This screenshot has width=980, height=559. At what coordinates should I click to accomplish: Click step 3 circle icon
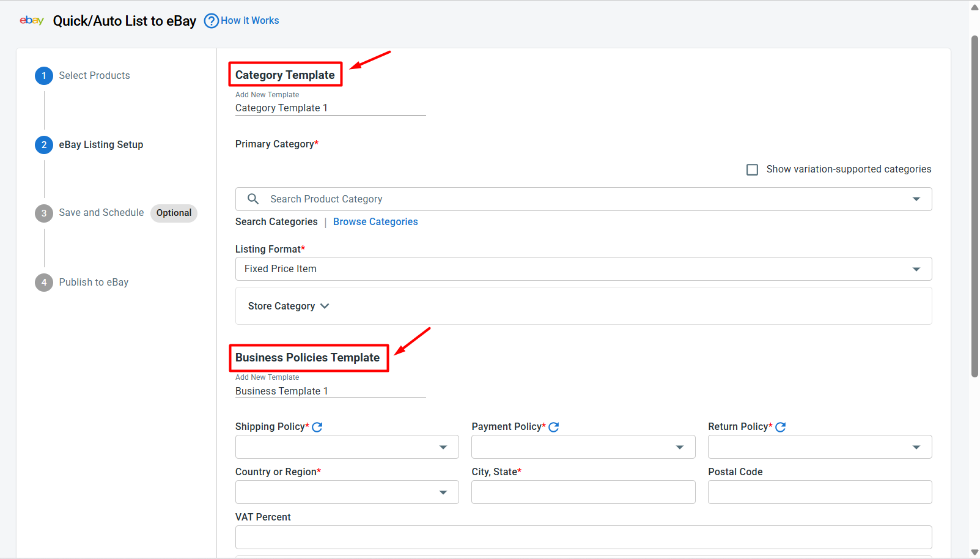44,213
